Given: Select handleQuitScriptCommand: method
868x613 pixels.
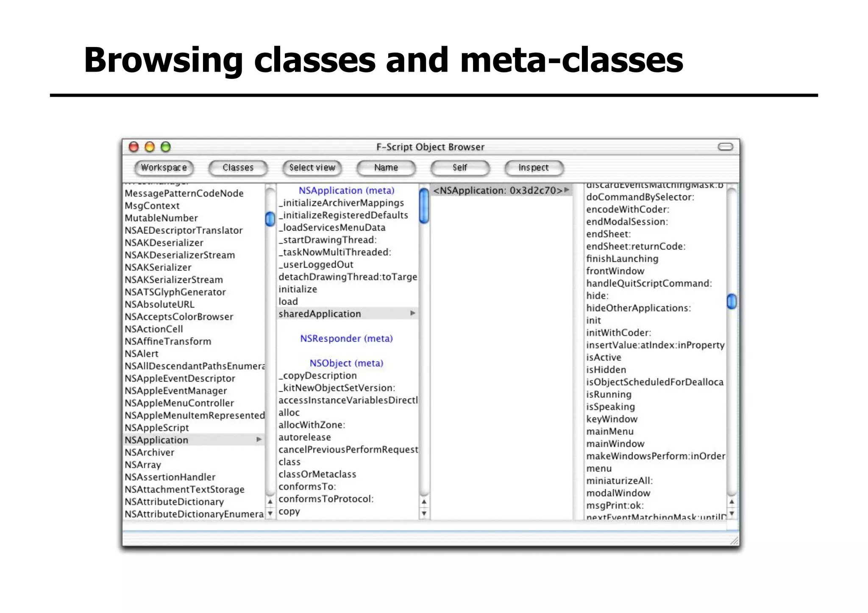Looking at the screenshot, I should [649, 283].
